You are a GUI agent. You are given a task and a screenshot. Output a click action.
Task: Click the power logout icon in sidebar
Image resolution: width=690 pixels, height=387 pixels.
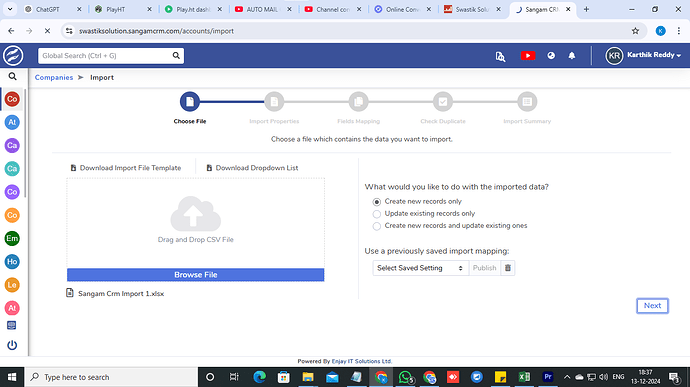tap(12, 345)
